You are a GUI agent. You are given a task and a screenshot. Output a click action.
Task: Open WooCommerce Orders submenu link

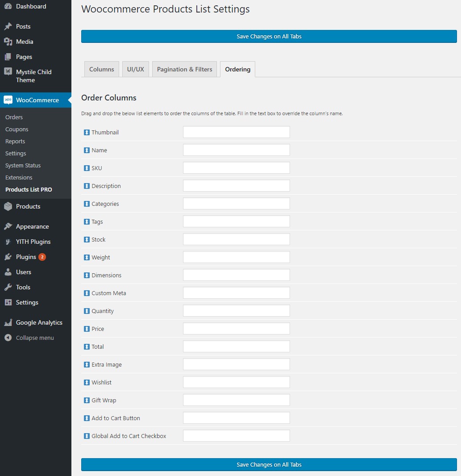coord(14,117)
